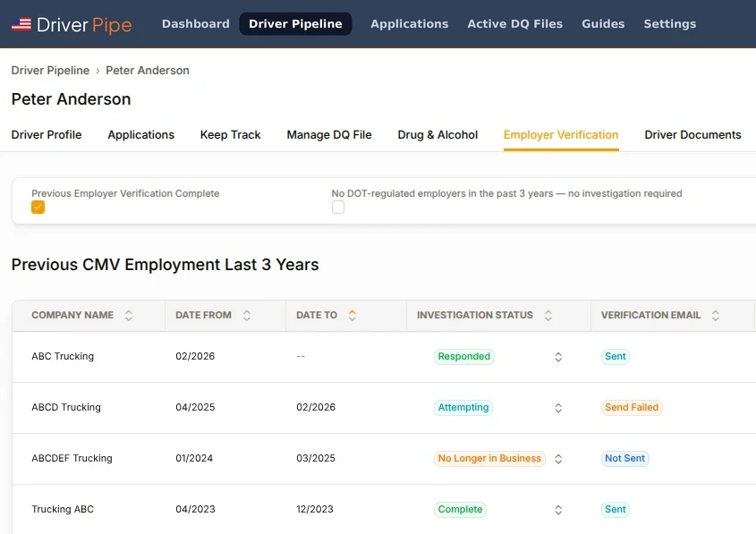The height and width of the screenshot is (534, 756).
Task: Sort by Date From column arrows
Action: click(247, 315)
